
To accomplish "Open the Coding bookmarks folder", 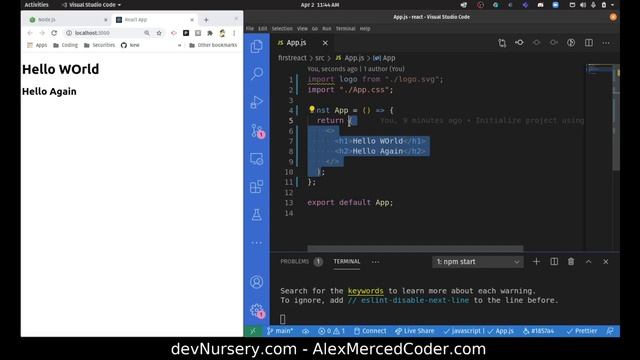I will (x=65, y=45).
